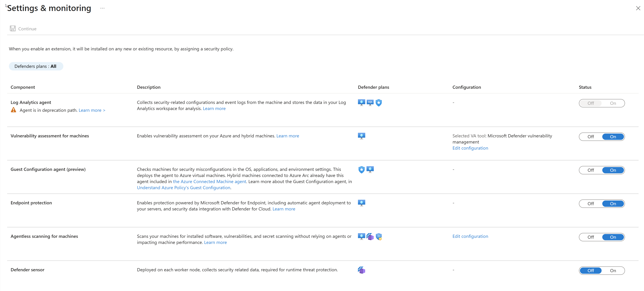Turn Vulnerability assessment for machines Off
644x291 pixels.
(590, 137)
